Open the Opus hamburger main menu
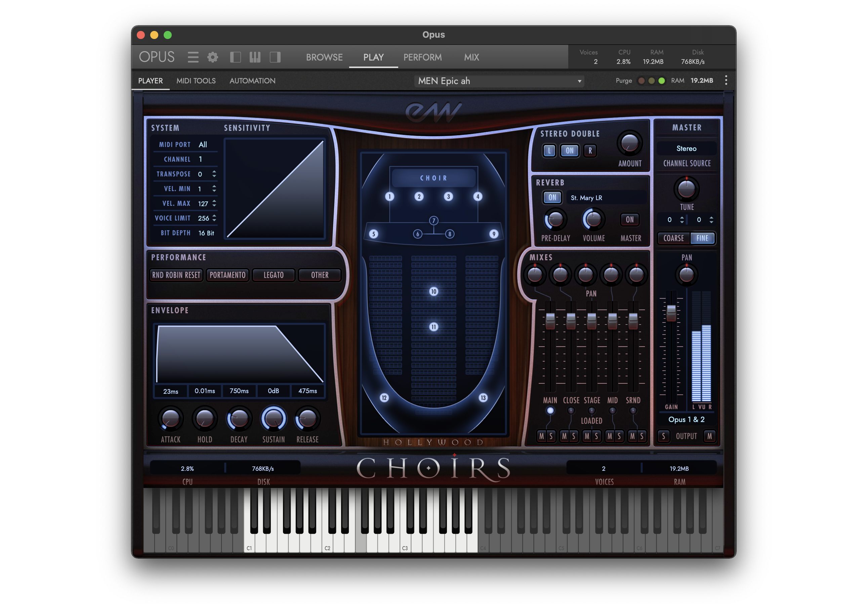This screenshot has height=608, width=868. tap(193, 57)
